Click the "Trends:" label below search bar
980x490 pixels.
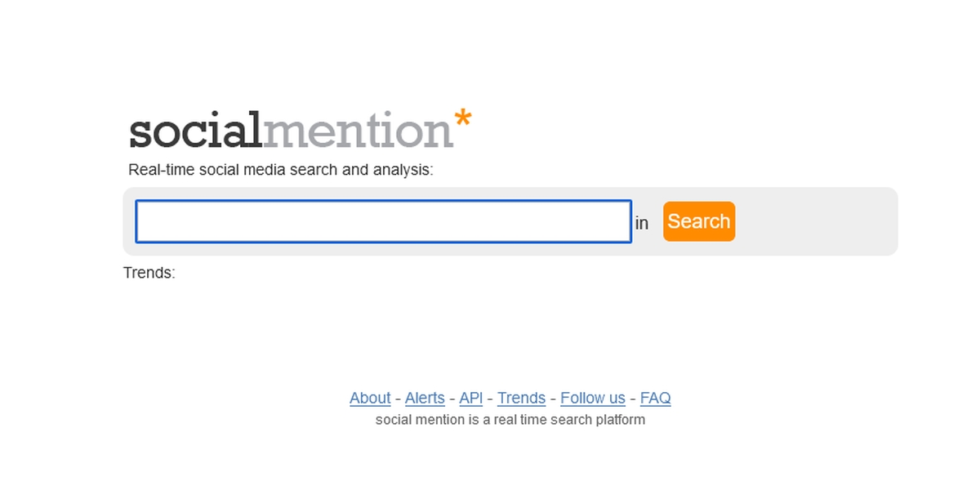click(x=149, y=273)
